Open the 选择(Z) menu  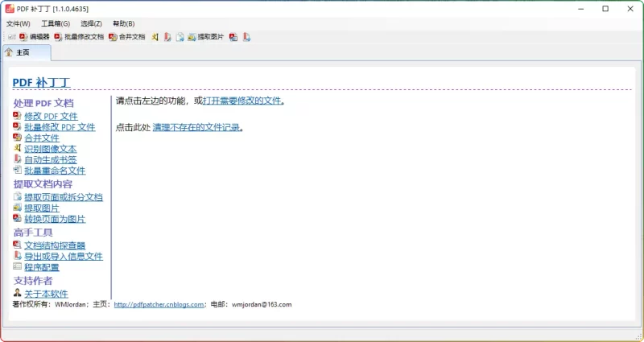click(x=92, y=23)
